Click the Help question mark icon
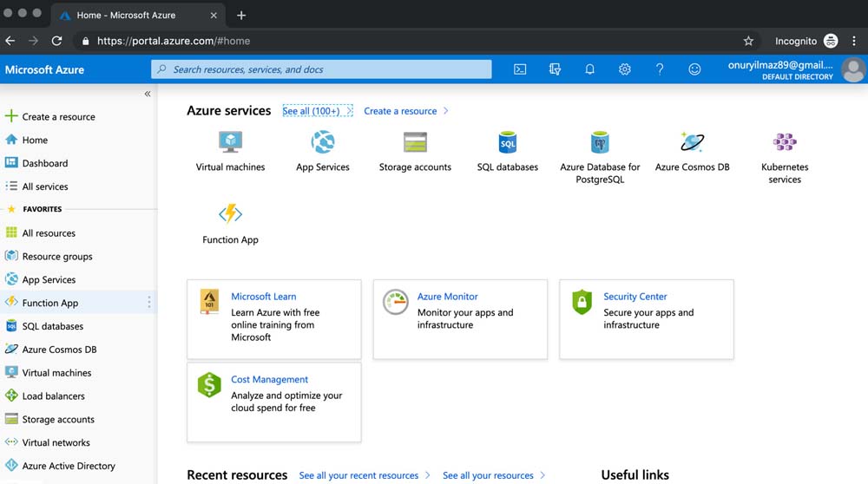Screen dimensions: 868x484 tap(660, 69)
